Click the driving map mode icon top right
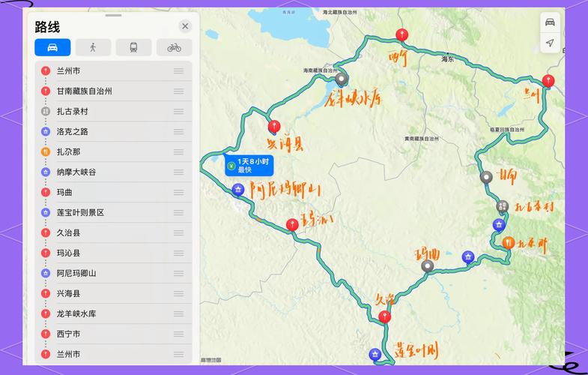This screenshot has width=588, height=375. coord(550,22)
